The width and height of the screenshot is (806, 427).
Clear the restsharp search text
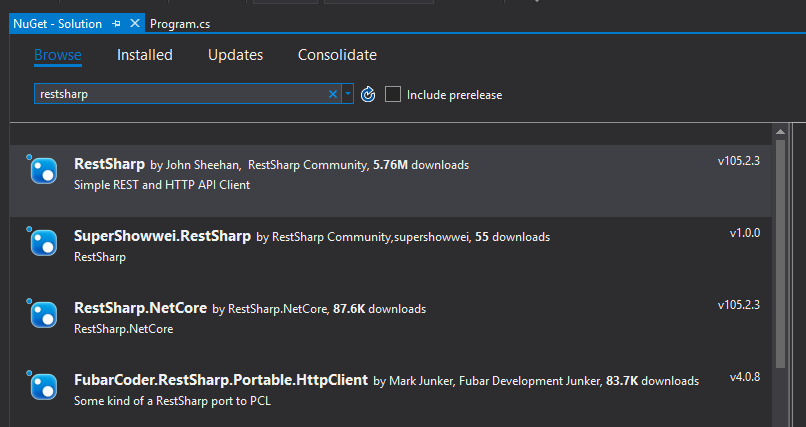point(333,94)
